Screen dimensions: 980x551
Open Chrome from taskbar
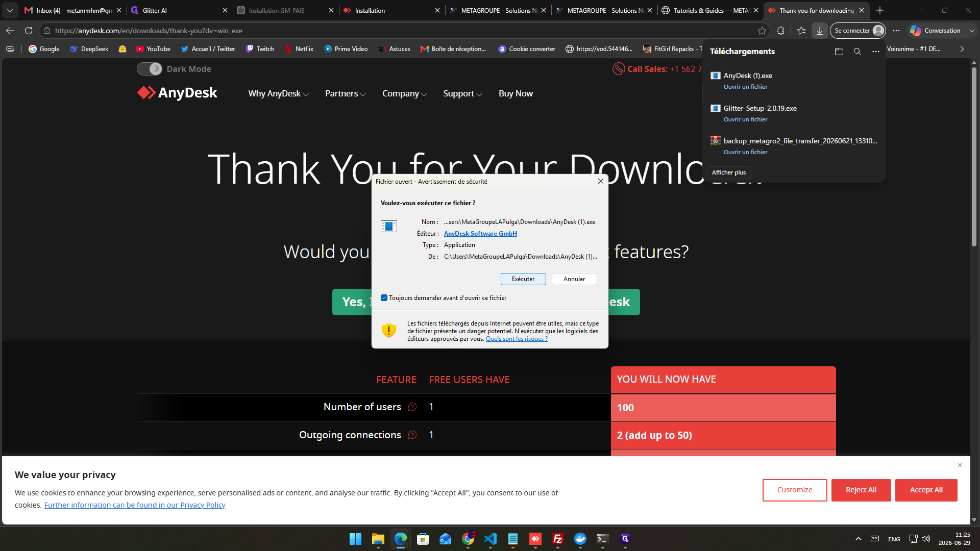468,539
